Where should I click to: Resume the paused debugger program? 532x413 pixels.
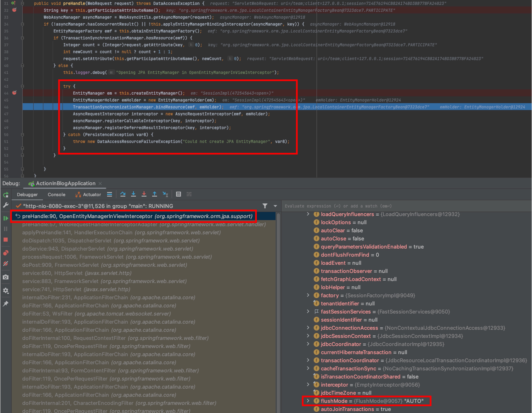point(6,218)
